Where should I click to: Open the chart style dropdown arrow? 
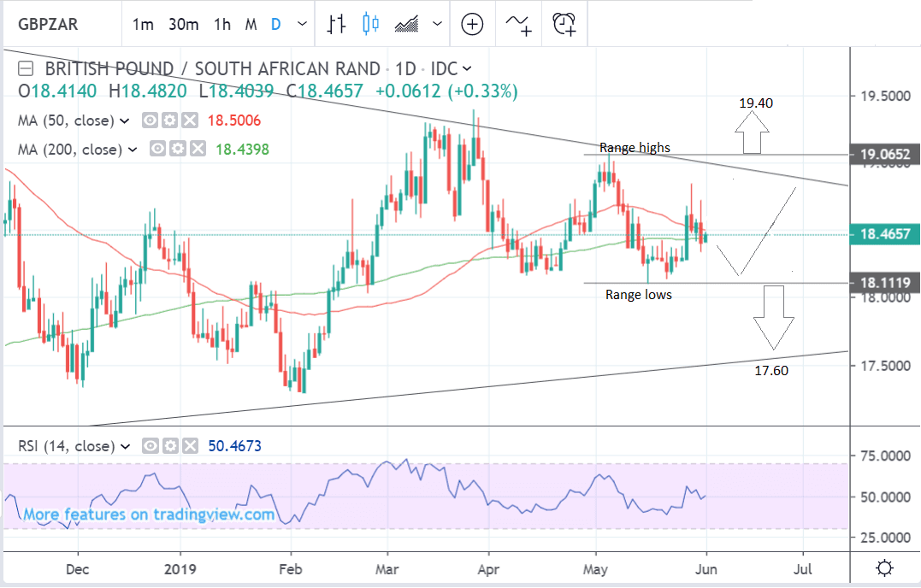[x=438, y=24]
